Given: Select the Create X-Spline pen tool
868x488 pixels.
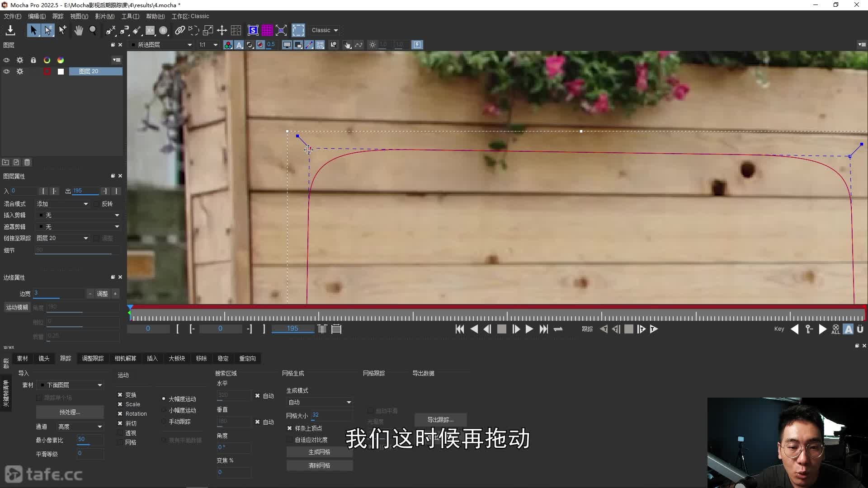Looking at the screenshot, I should (110, 30).
